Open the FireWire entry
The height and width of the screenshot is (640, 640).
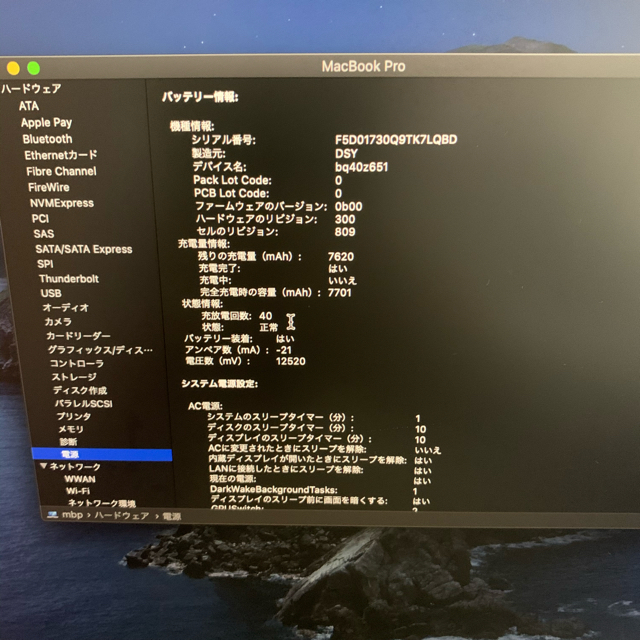tap(49, 187)
